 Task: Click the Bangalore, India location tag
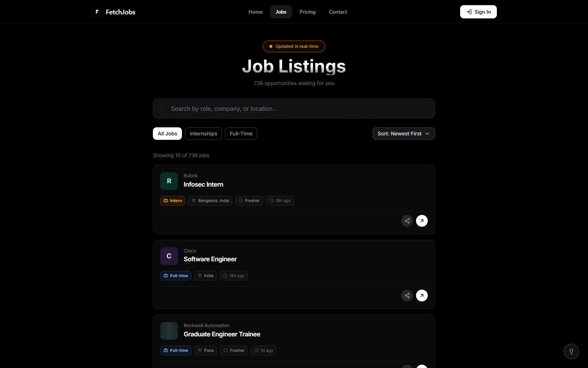pos(210,201)
